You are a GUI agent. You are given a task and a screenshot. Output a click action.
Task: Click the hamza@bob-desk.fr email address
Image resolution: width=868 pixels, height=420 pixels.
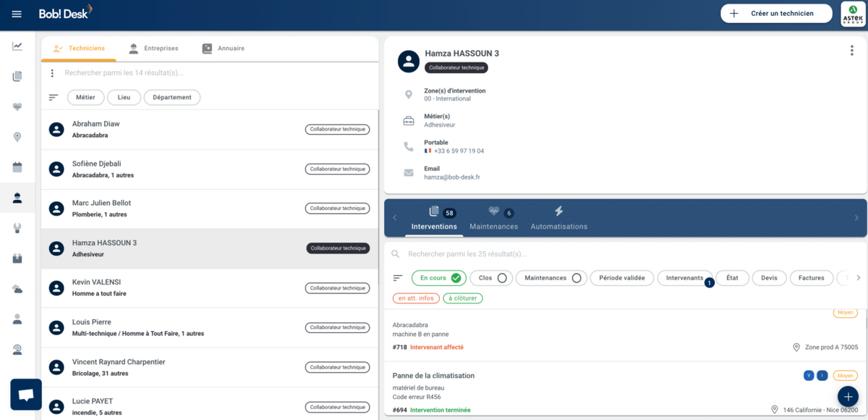[x=452, y=177]
